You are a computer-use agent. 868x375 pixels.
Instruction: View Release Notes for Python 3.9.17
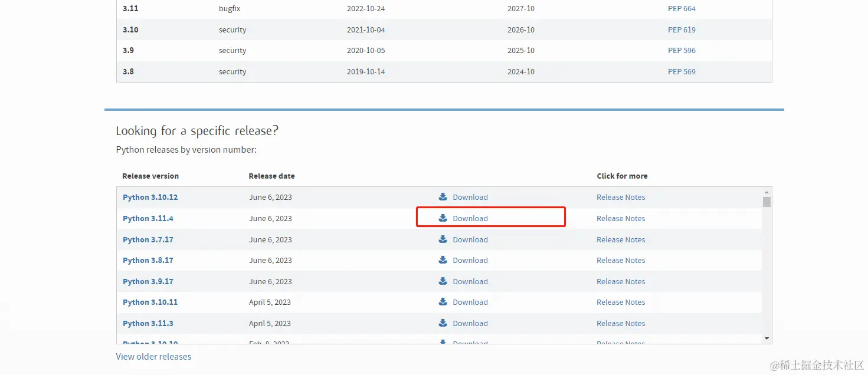pyautogui.click(x=621, y=281)
